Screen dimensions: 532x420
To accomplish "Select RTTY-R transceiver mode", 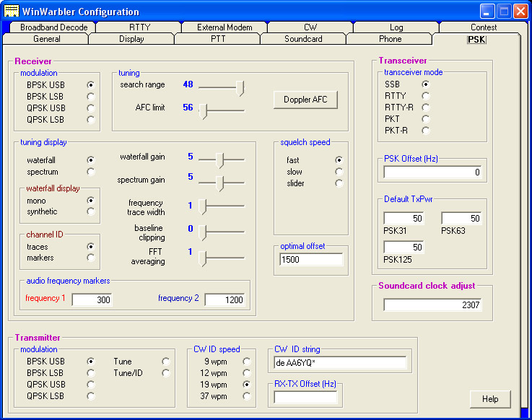I will coord(425,108).
